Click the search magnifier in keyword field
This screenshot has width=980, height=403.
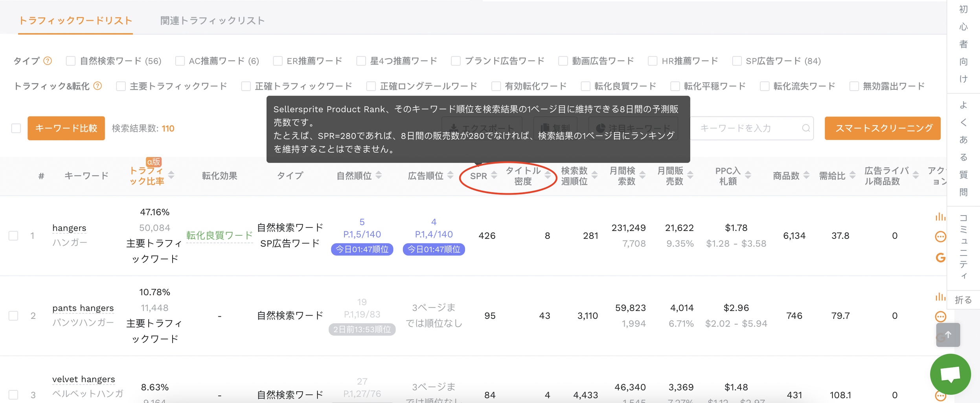805,128
